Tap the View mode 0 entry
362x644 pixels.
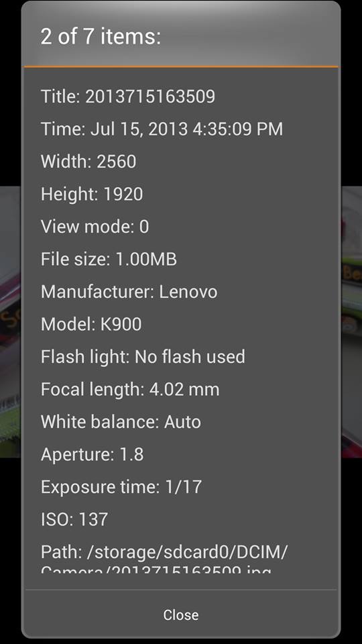tap(95, 227)
